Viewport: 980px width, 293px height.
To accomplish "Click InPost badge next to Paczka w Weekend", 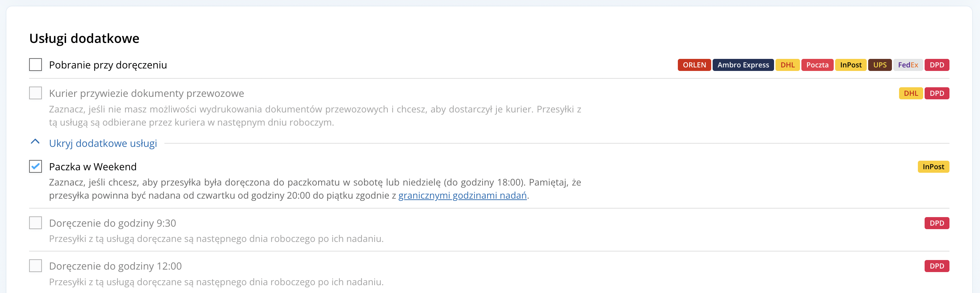I will click(x=933, y=167).
